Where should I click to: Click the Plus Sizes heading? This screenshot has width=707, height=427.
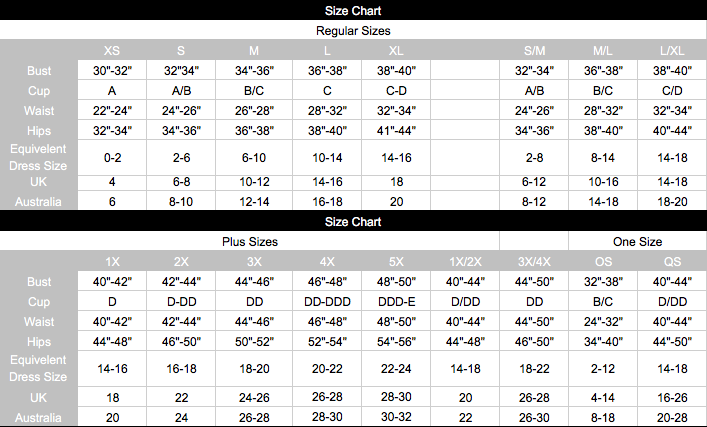(250, 242)
